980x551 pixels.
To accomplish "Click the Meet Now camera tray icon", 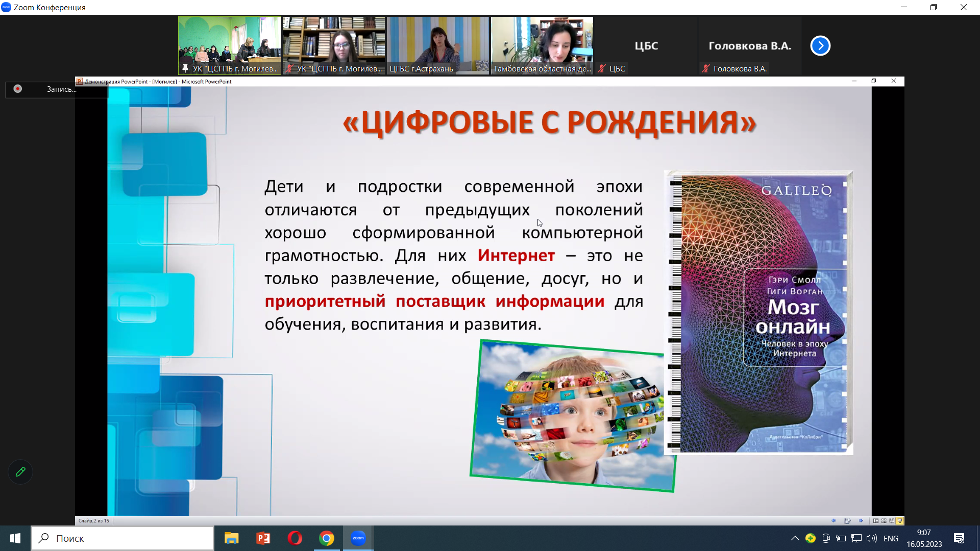I will point(826,538).
